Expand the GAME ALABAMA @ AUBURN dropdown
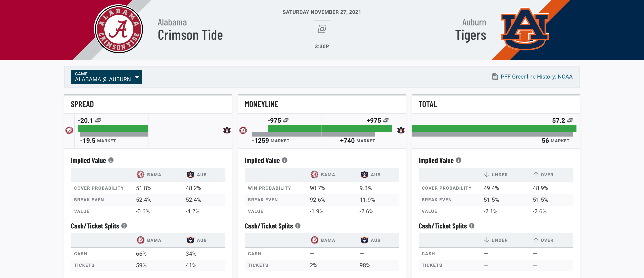644x278 pixels. point(106,77)
